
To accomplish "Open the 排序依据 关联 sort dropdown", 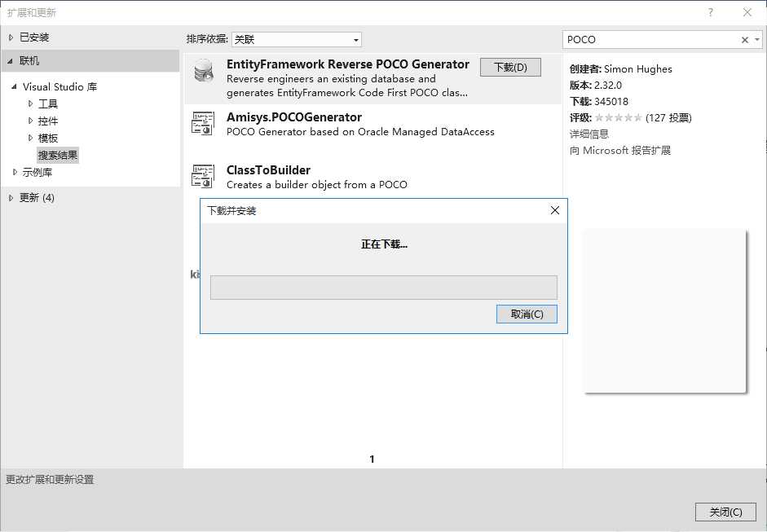I will point(297,40).
